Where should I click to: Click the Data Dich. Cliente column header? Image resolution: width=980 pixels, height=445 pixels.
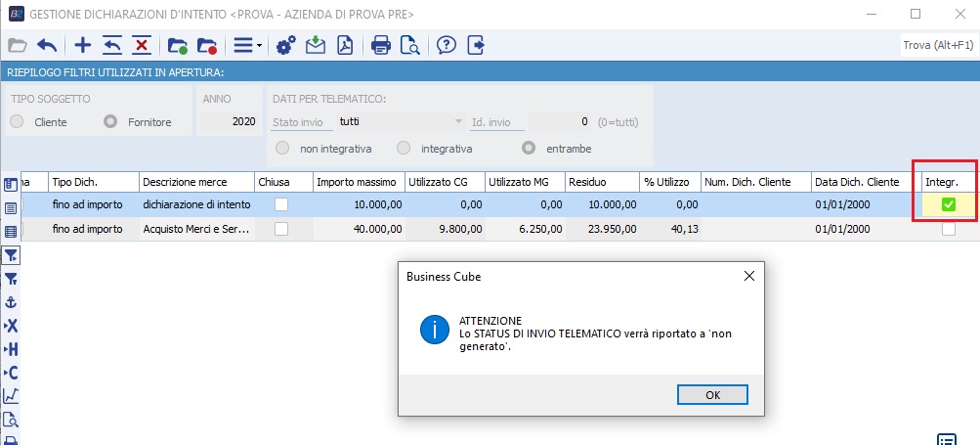pos(867,182)
